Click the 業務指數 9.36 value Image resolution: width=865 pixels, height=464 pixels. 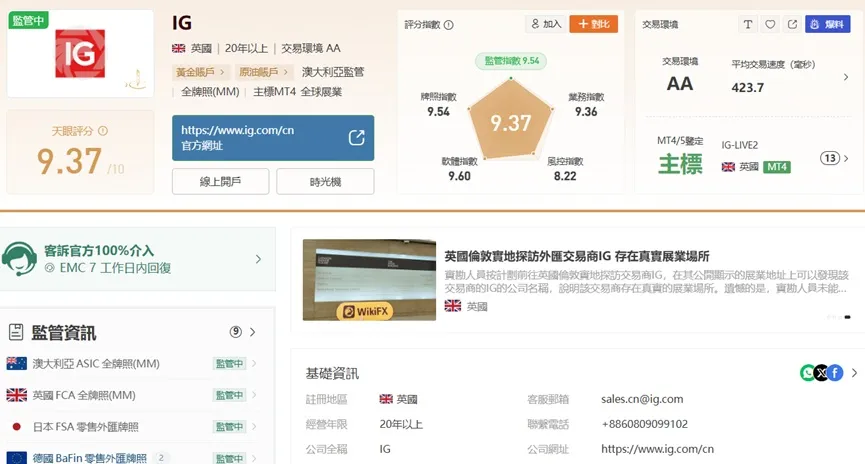click(586, 111)
